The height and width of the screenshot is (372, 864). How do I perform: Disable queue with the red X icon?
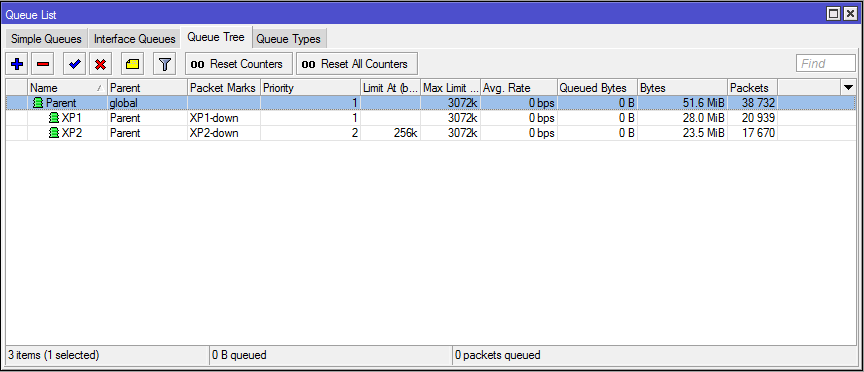click(100, 64)
